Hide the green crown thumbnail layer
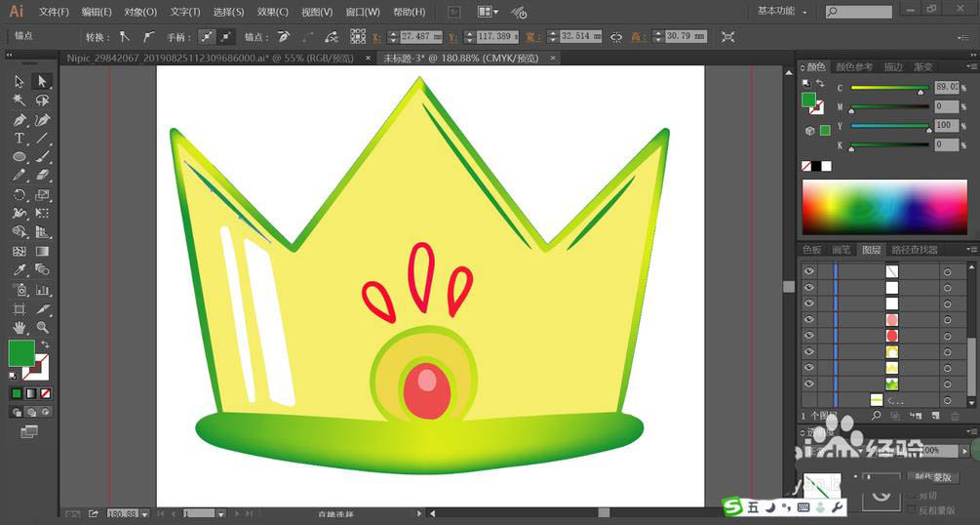The height and width of the screenshot is (525, 980). click(x=809, y=384)
